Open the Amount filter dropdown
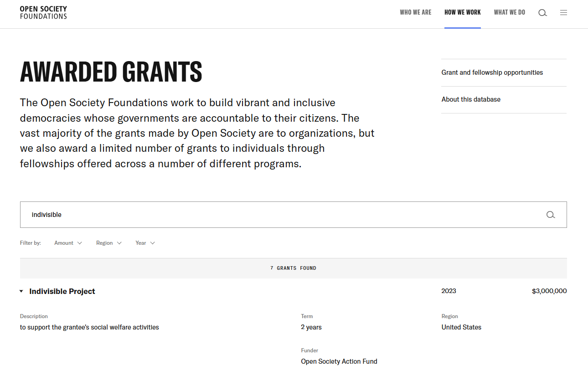The image size is (588, 376). tap(68, 243)
